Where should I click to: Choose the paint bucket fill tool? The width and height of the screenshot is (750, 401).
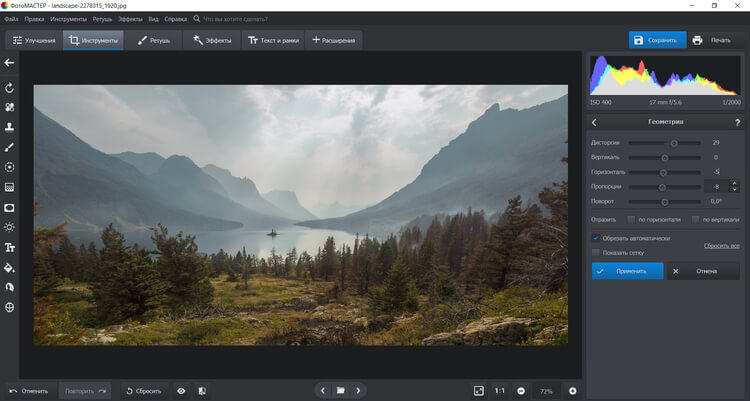[9, 268]
